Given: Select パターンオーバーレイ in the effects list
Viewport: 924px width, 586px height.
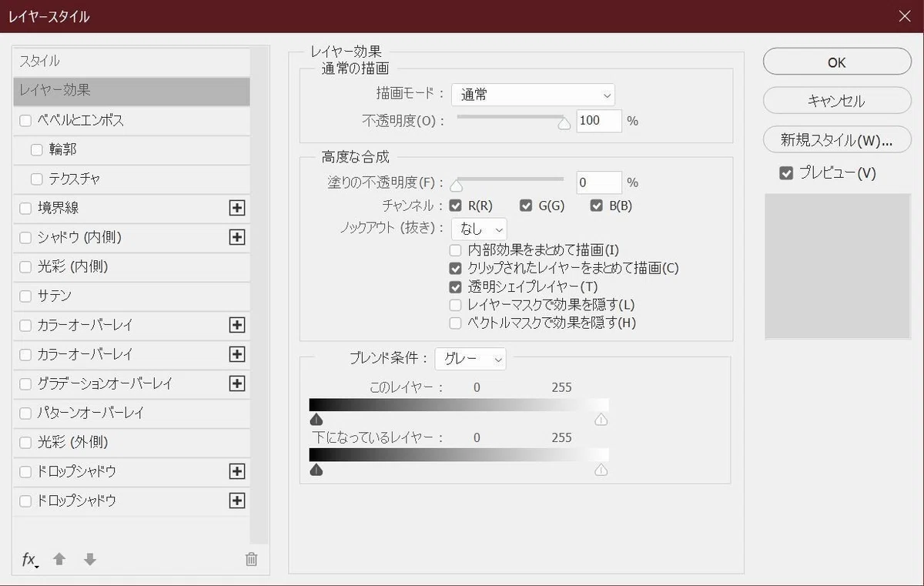Looking at the screenshot, I should pos(132,413).
